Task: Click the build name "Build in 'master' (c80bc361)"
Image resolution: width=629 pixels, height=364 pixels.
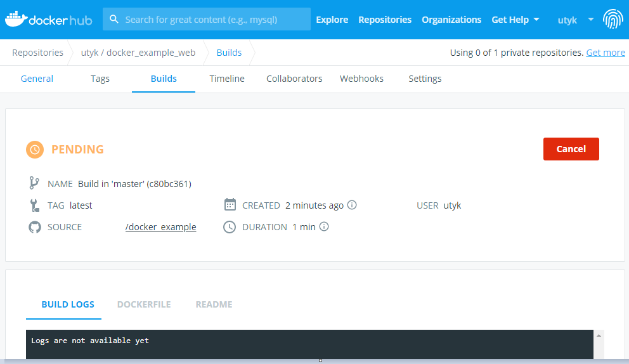Action: tap(135, 184)
